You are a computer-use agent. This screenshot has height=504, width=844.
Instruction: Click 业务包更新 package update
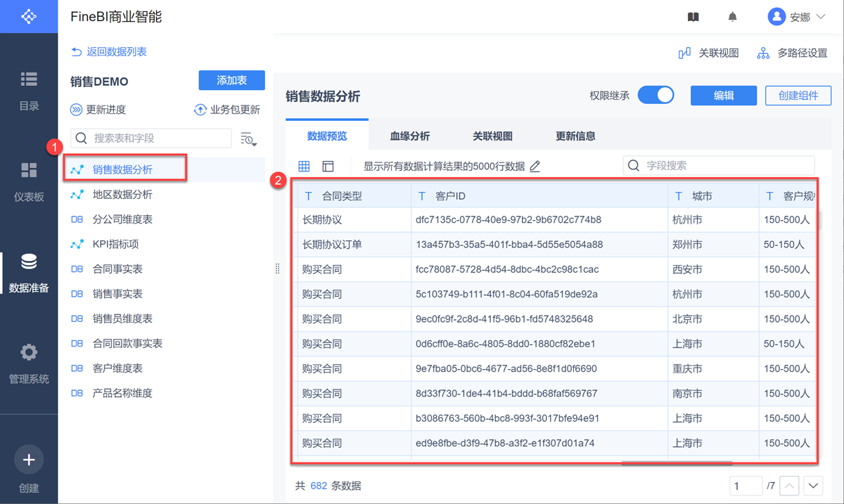(227, 110)
